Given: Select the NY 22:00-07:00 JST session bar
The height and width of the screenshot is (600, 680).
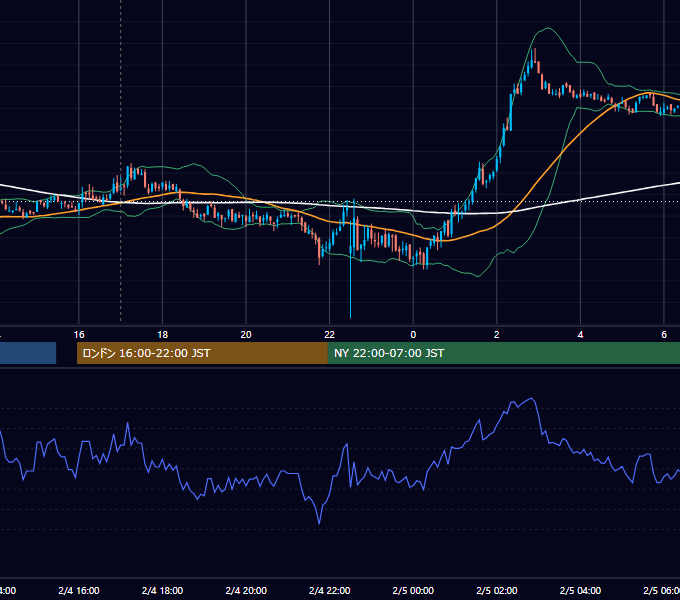Looking at the screenshot, I should pos(503,353).
